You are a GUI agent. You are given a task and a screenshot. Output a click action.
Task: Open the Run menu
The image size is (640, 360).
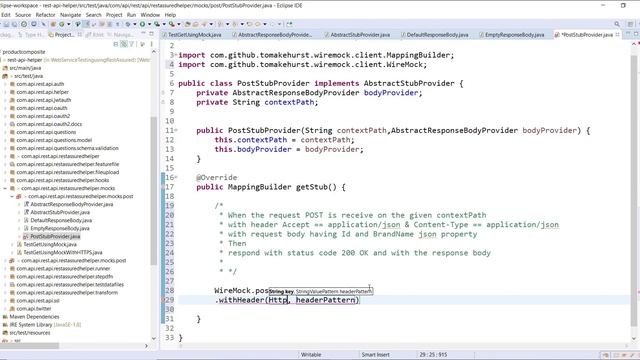tap(131, 15)
